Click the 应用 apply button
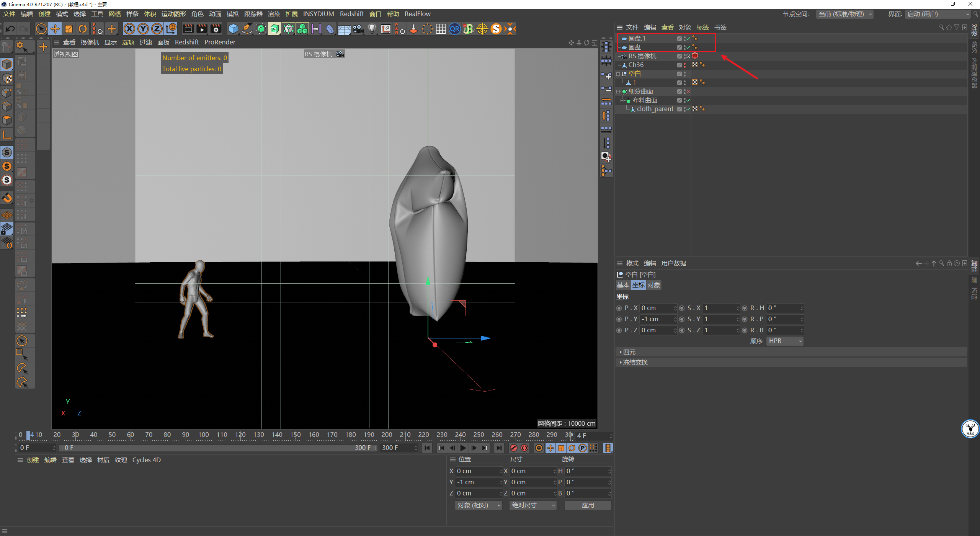The height and width of the screenshot is (536, 980). tap(588, 505)
